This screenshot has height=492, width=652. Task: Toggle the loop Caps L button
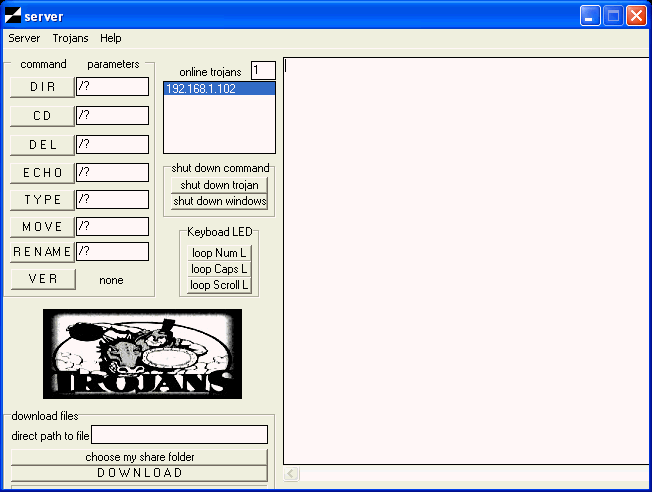pos(219,269)
